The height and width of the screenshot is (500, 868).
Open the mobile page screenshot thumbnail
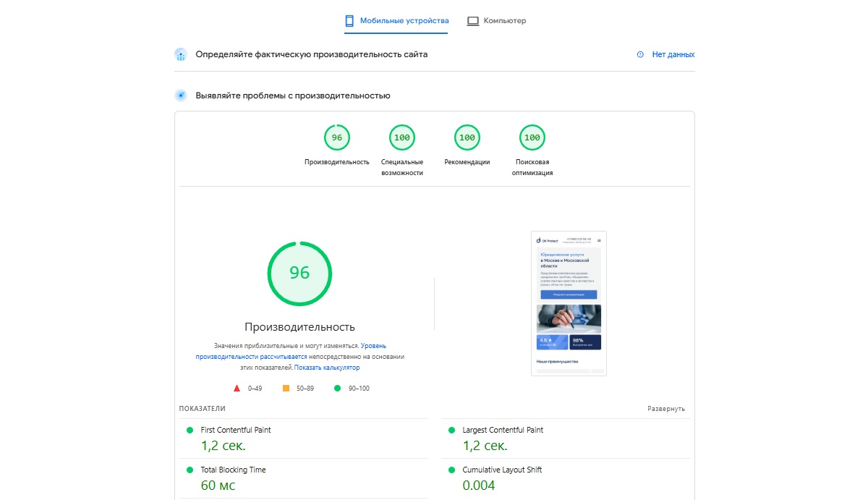(x=569, y=303)
